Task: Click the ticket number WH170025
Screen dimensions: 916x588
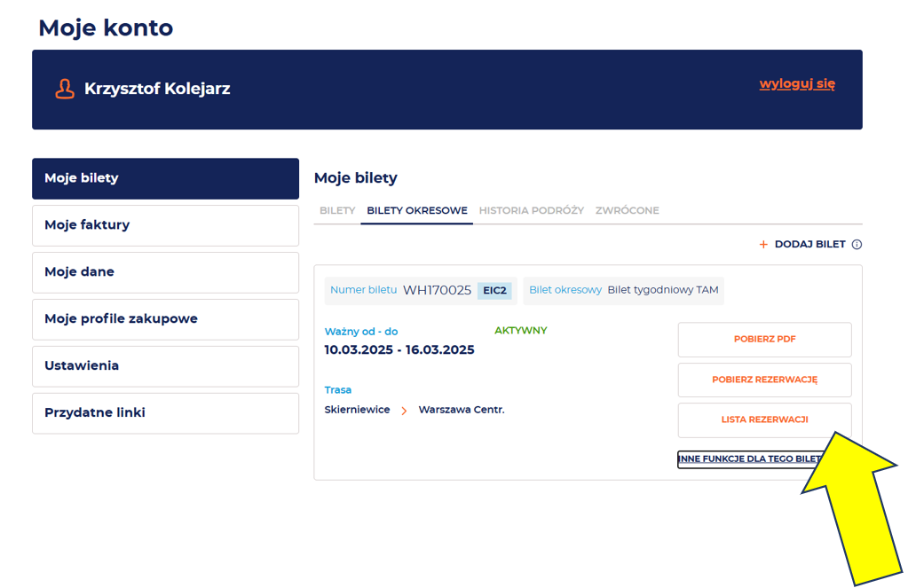Action: (x=437, y=290)
